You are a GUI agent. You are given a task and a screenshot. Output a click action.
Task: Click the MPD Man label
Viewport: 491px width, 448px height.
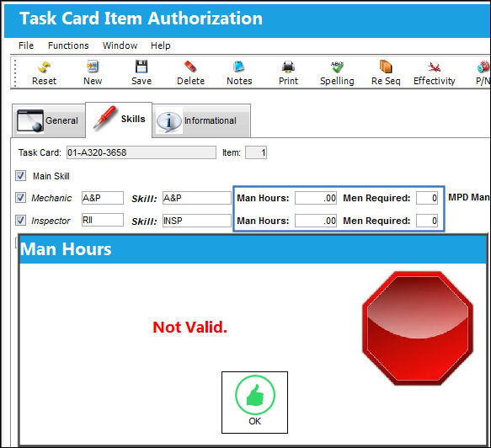[469, 197]
